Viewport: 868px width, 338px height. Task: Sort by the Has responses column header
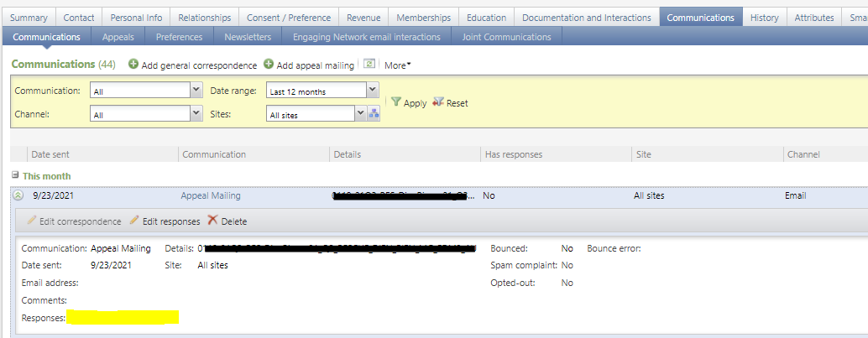557,154
